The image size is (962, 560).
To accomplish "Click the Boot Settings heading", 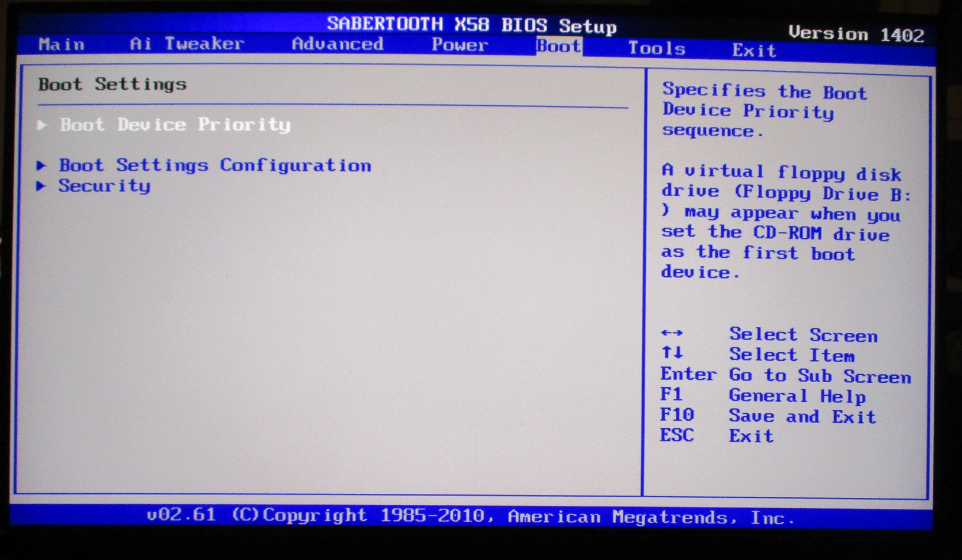I will click(x=112, y=85).
